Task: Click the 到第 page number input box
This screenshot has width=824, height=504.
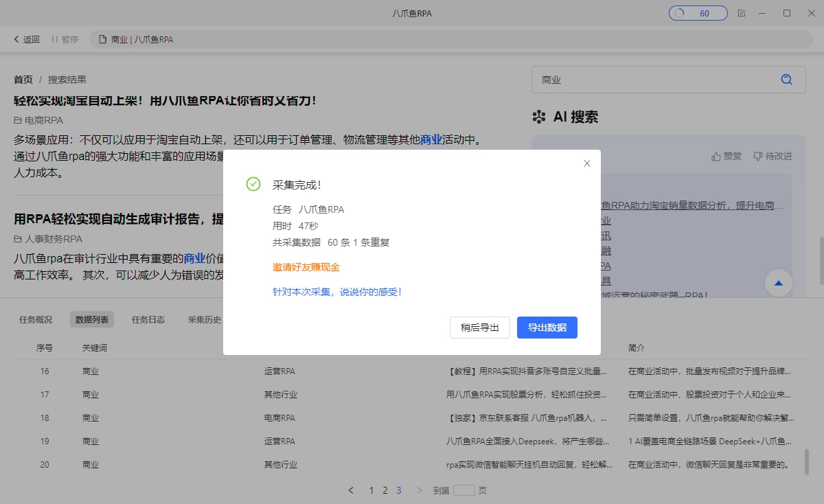Action: click(x=464, y=490)
